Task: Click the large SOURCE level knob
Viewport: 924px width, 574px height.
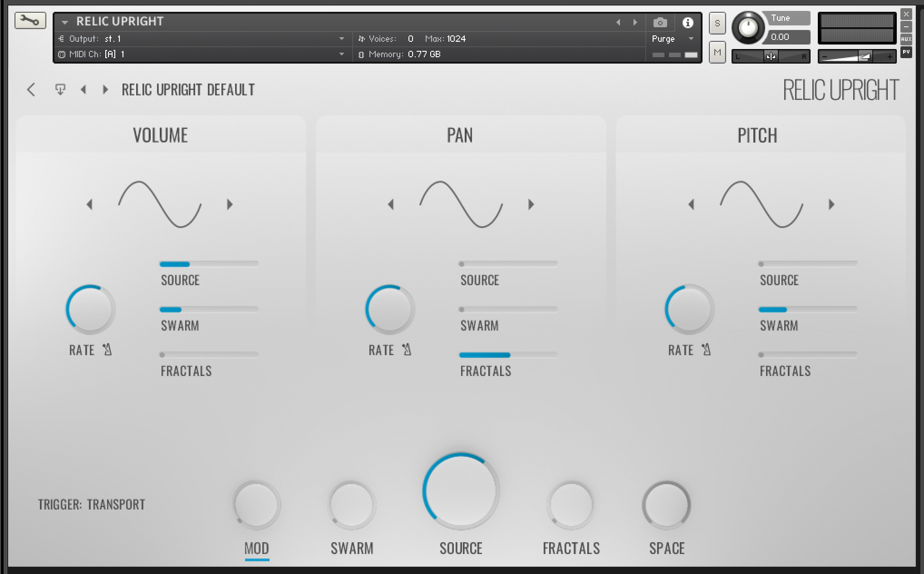Action: 461,491
